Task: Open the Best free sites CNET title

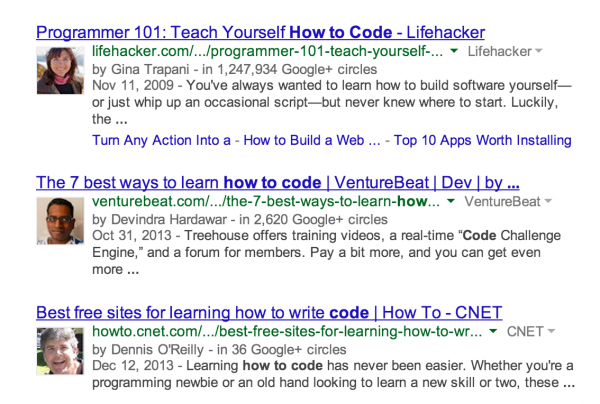Action: 269,313
